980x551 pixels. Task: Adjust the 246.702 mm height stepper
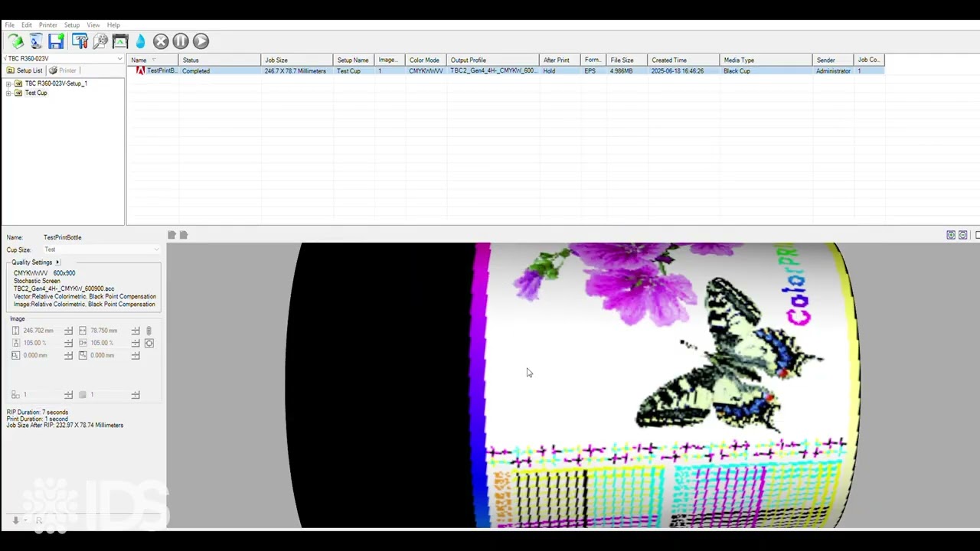click(x=68, y=331)
